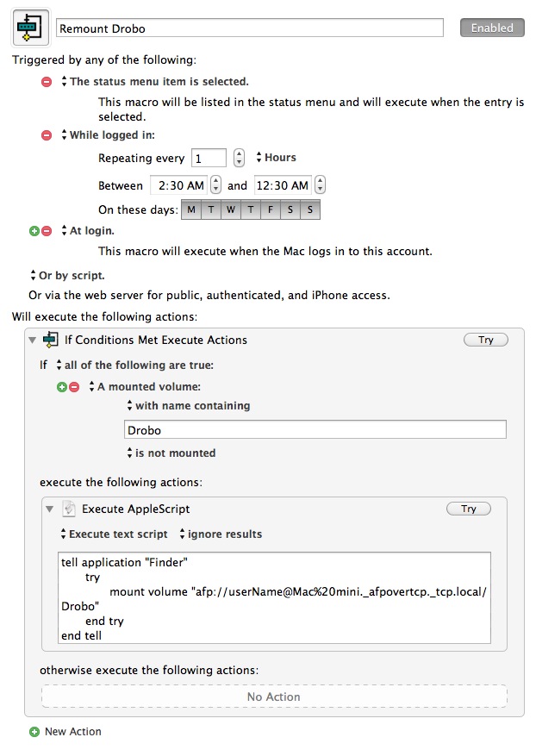Add a condition after mounted volume
This screenshot has width=536, height=756.
point(62,387)
